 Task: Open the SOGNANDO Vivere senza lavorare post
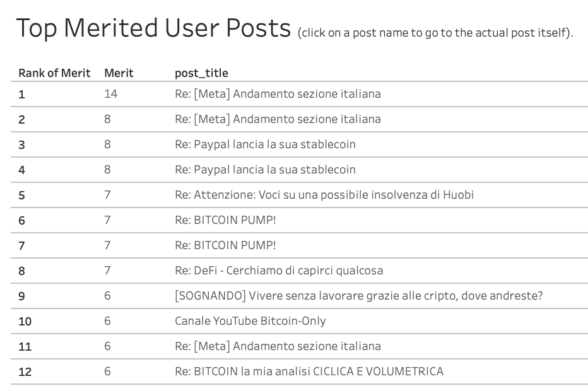[x=359, y=296]
